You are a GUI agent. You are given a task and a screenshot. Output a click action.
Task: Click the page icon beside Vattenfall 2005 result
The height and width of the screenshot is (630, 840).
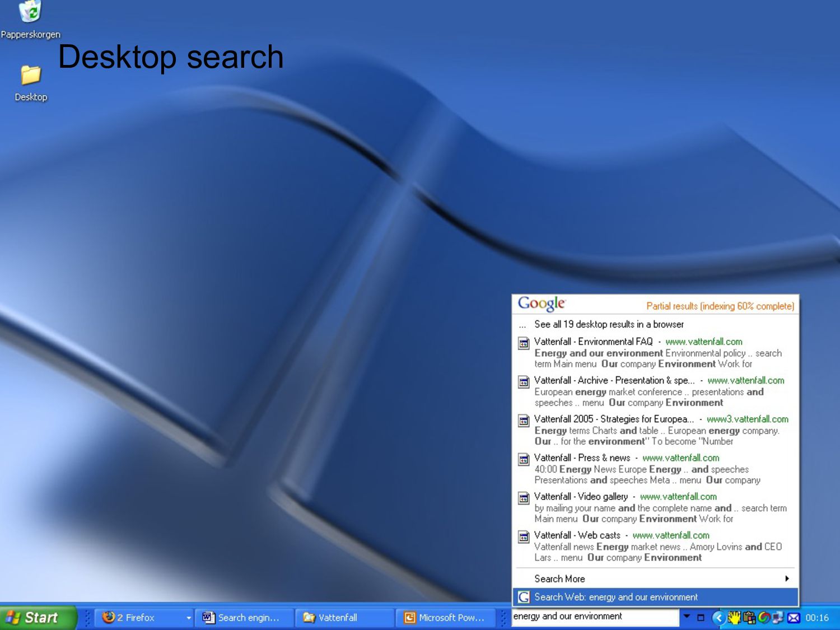pos(524,421)
